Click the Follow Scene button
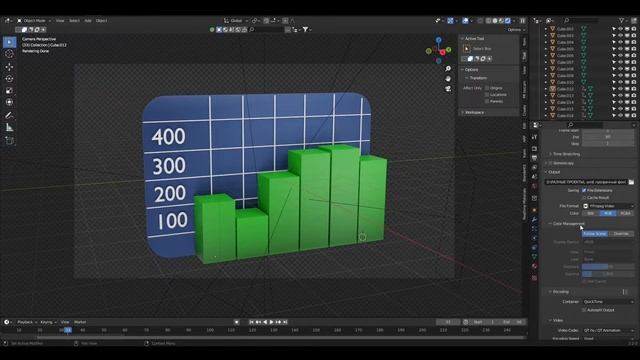The image size is (640, 360). 595,234
